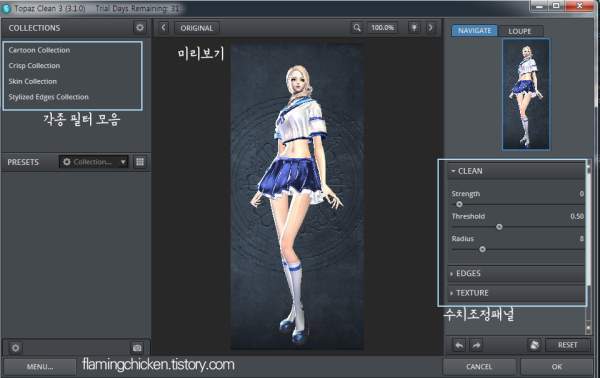Click the MENU... button

(x=40, y=367)
